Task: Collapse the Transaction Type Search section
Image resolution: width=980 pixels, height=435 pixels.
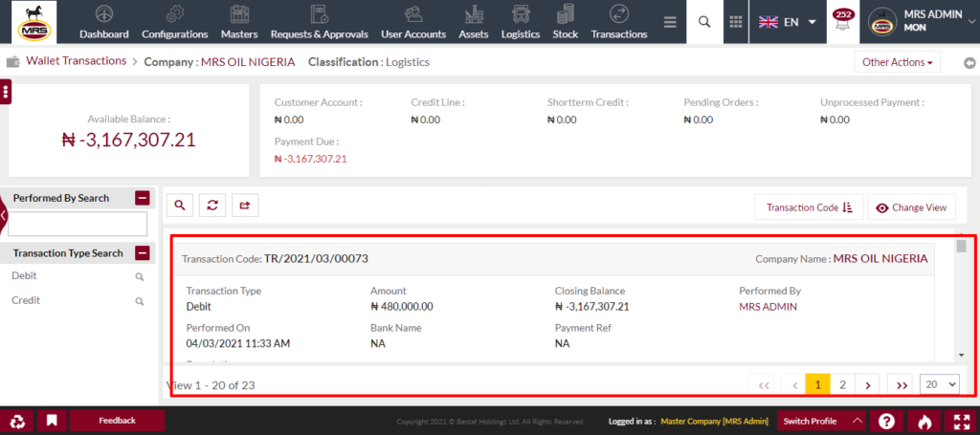Action: pos(143,252)
